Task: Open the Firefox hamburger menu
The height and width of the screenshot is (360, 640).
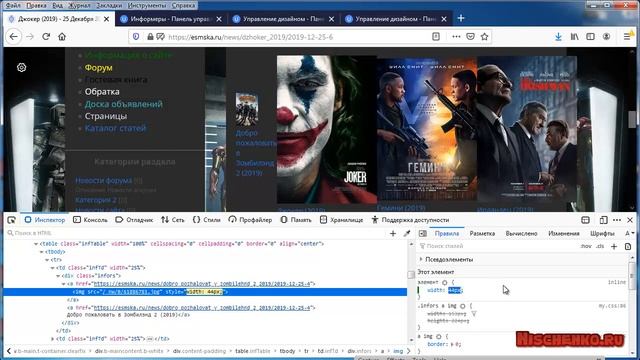Action: [627, 37]
